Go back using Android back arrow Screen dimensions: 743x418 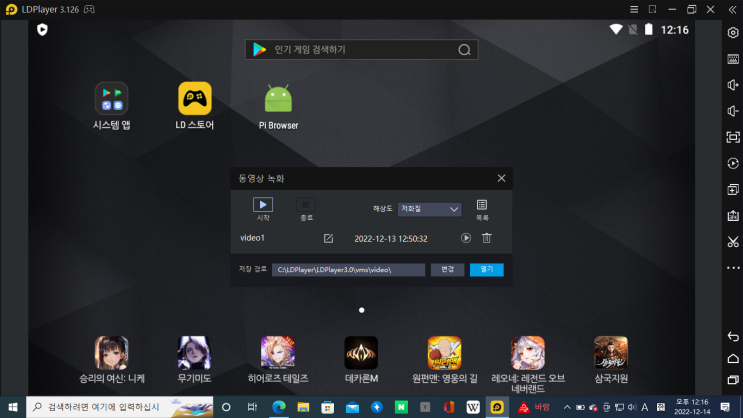point(733,336)
